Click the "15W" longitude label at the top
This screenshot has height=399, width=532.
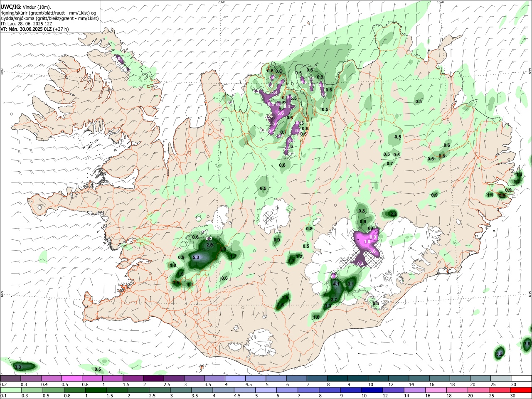[440, 2]
